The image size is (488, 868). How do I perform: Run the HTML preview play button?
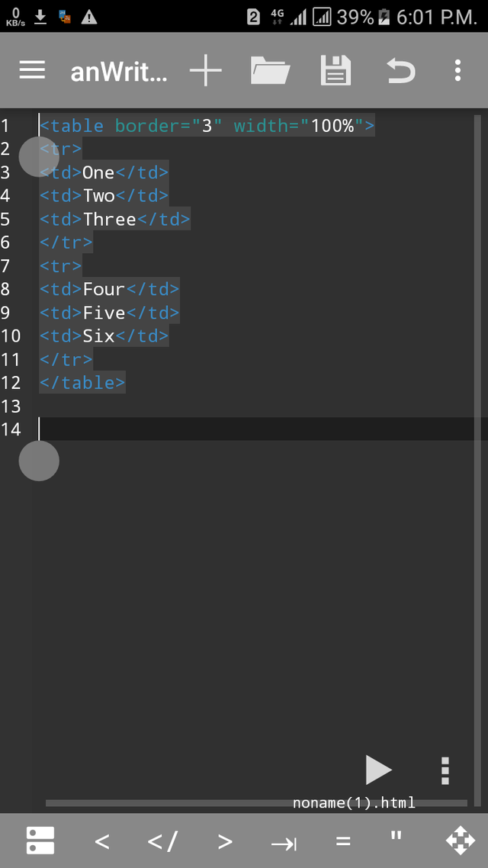(378, 770)
